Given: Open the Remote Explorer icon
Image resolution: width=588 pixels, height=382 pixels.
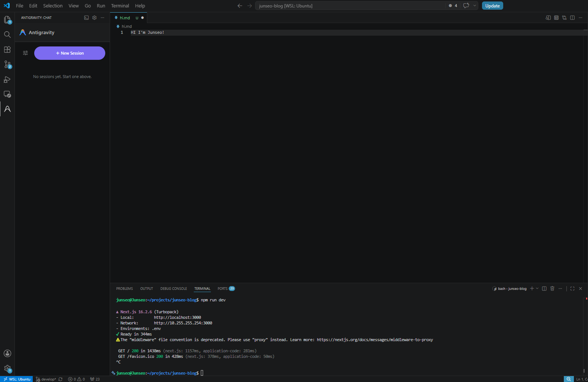Looking at the screenshot, I should pyautogui.click(x=7, y=94).
